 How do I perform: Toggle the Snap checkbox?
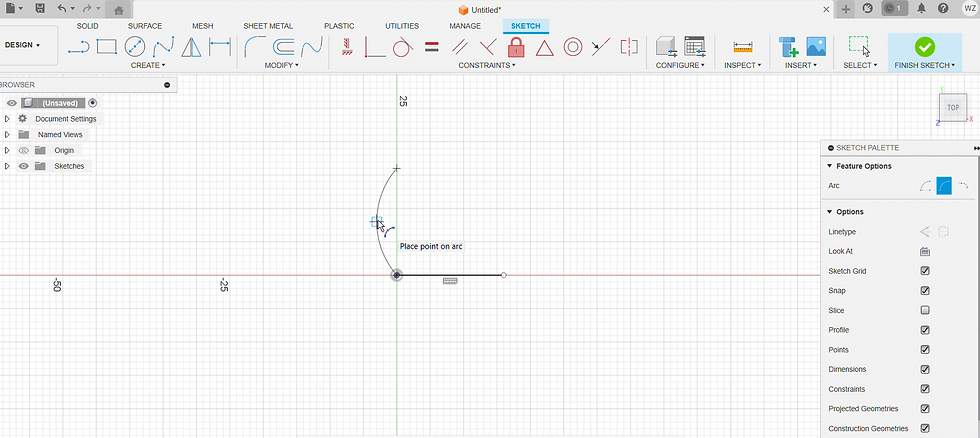click(x=925, y=291)
